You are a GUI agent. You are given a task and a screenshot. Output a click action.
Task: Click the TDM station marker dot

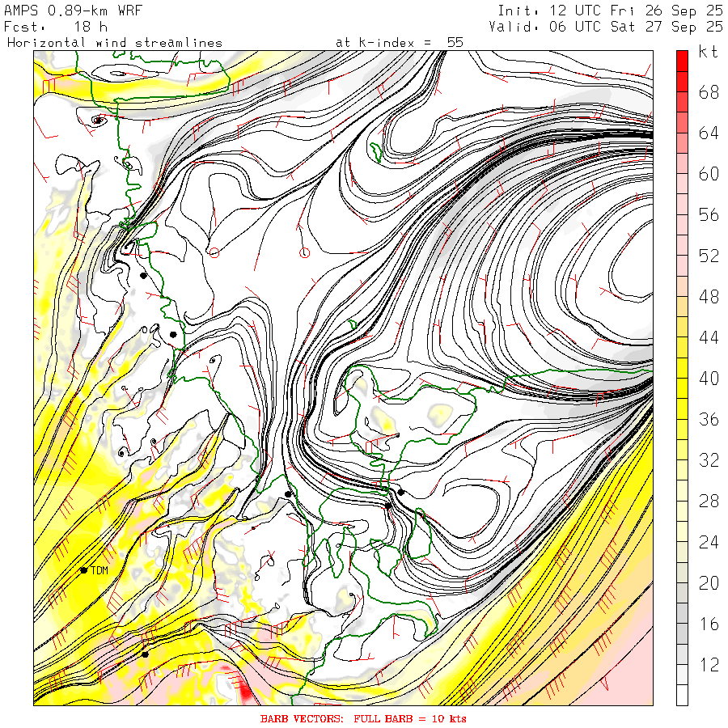click(x=83, y=570)
